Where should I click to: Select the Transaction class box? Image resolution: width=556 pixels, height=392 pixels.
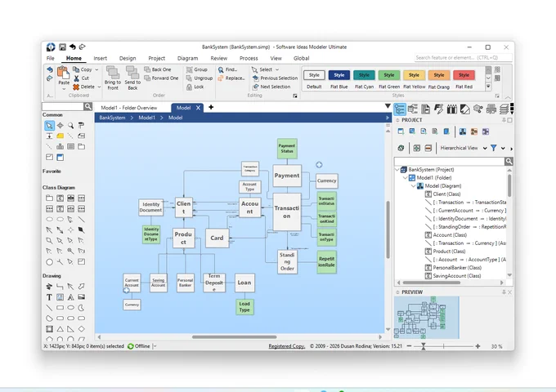pyautogui.click(x=287, y=212)
